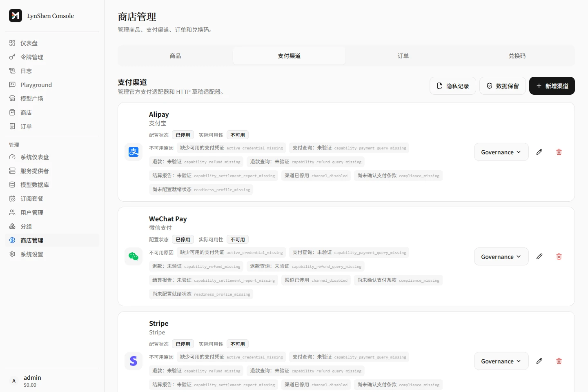Click the WeChat Pay 不可用 availability badge
The height and width of the screenshot is (392, 588).
click(x=238, y=240)
